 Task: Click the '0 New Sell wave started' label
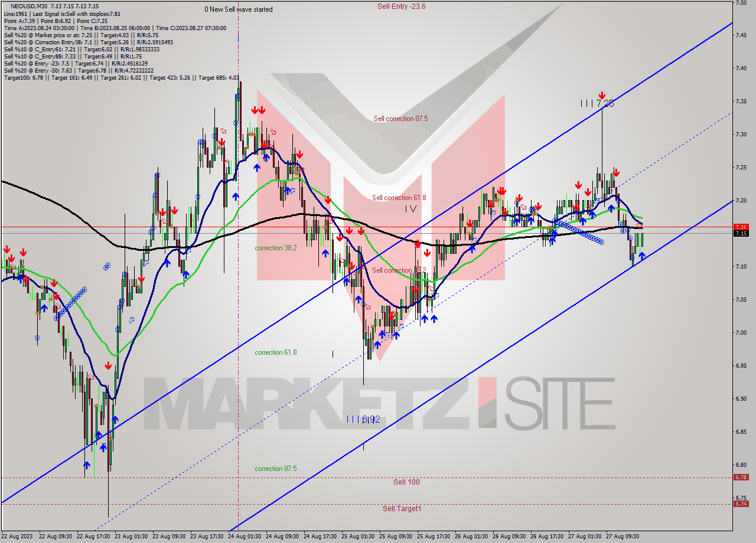239,9
